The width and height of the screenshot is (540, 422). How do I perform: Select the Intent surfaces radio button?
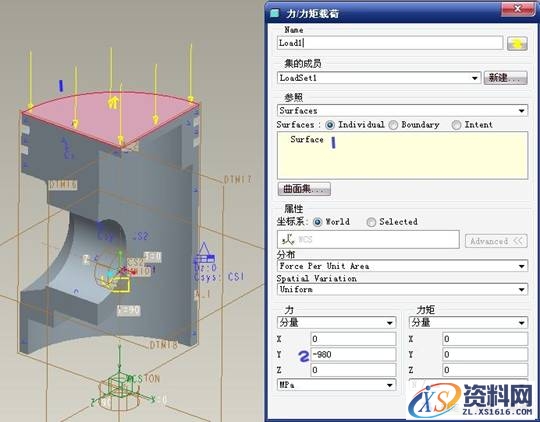click(456, 125)
